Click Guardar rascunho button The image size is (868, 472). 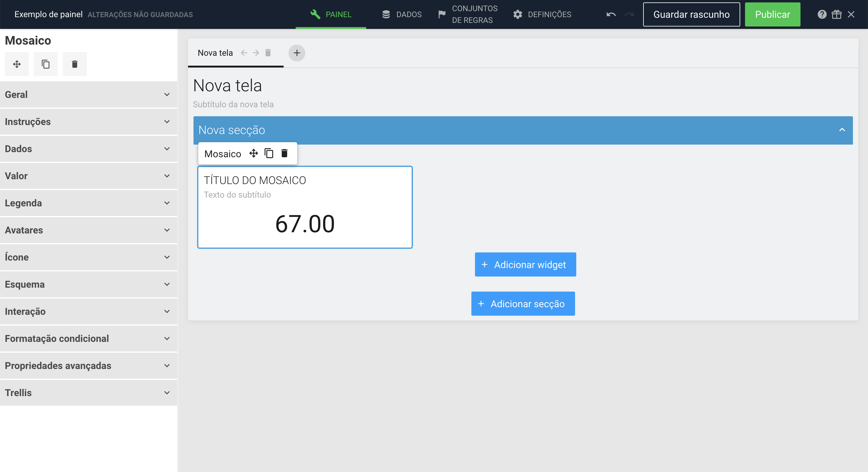tap(691, 14)
